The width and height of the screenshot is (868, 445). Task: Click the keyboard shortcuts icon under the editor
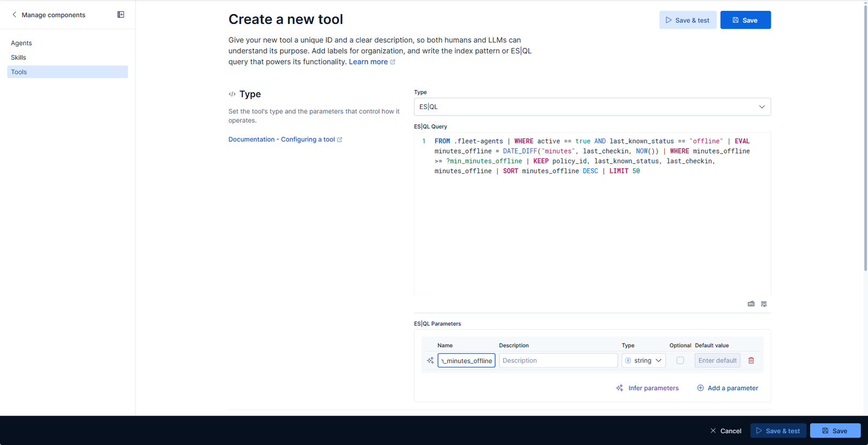point(751,304)
